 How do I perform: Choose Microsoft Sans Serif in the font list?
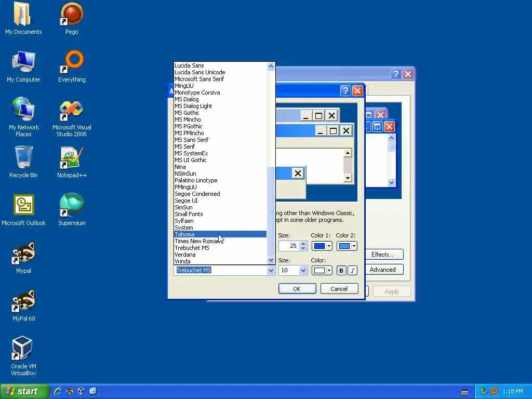[x=220, y=79]
